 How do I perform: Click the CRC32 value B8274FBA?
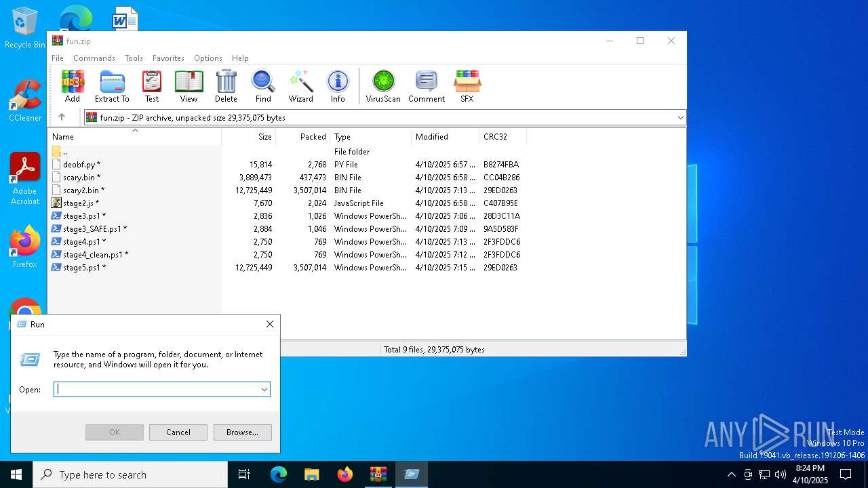[501, 165]
